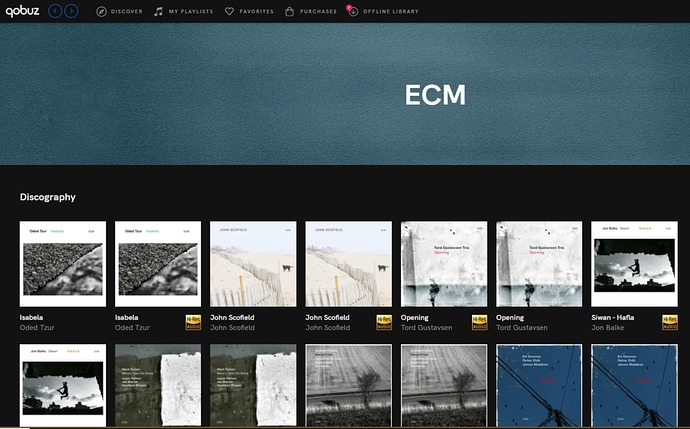Open the Purchases menu label

click(318, 11)
